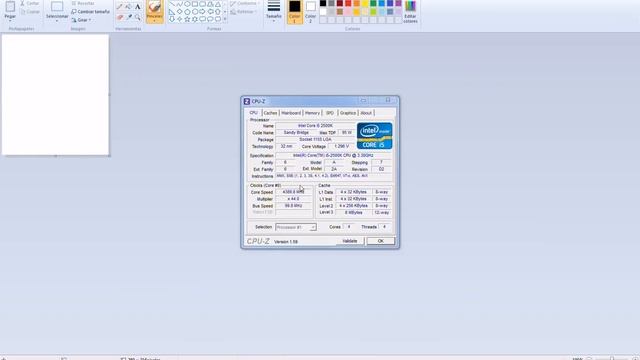Activate Color 2 background button
640x360 pixels.
(x=311, y=11)
